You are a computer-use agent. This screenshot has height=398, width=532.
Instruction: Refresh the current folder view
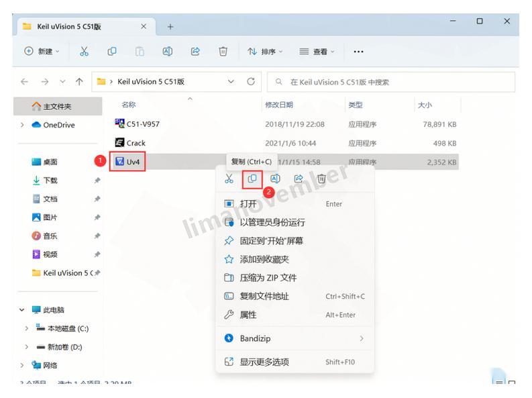click(251, 81)
